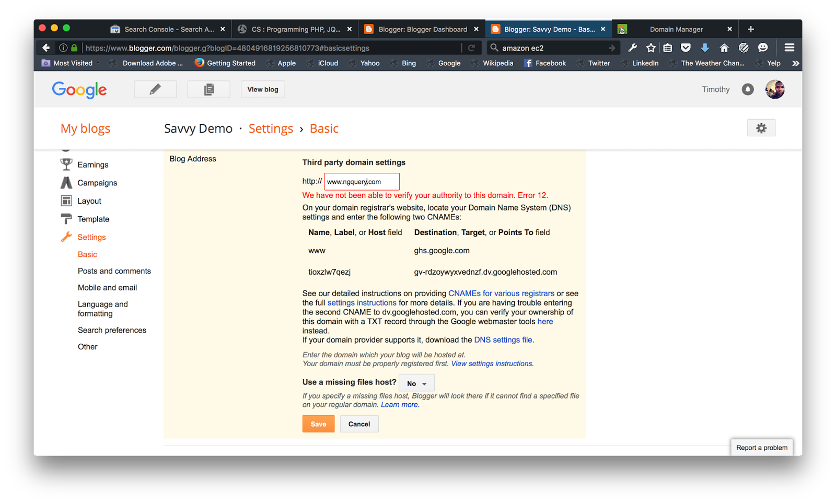Viewport: 836px width, 504px height.
Task: Open the Earnings sidebar item
Action: pos(93,165)
